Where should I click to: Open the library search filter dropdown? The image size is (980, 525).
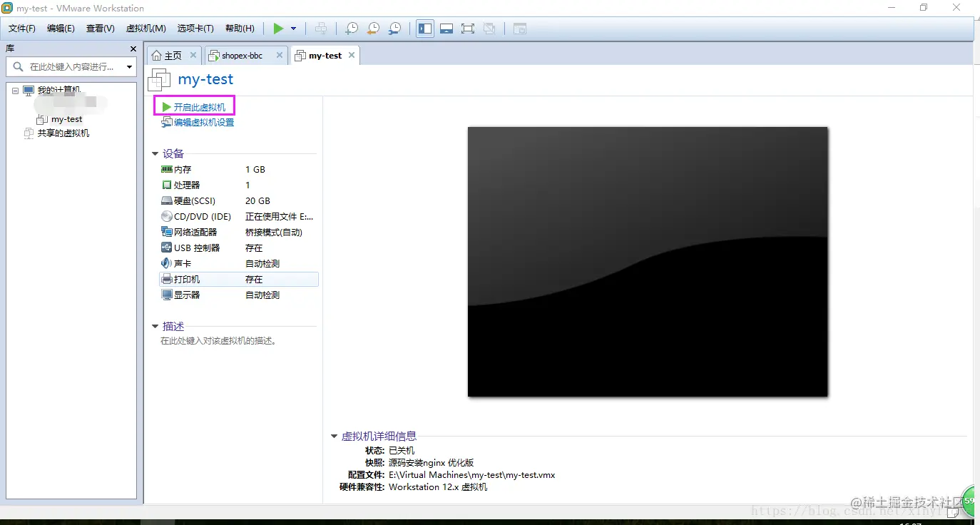129,66
